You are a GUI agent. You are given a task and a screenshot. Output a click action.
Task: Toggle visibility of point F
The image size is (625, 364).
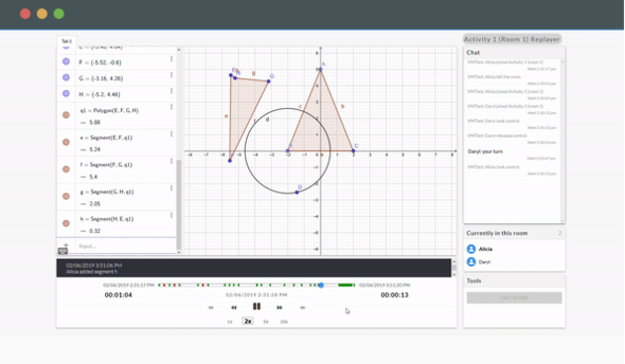66,61
